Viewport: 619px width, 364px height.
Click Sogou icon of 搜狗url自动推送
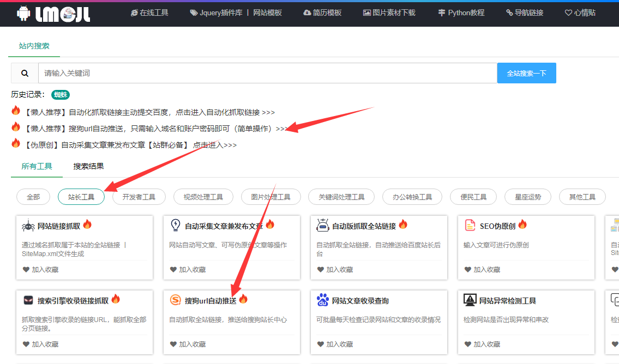click(175, 300)
